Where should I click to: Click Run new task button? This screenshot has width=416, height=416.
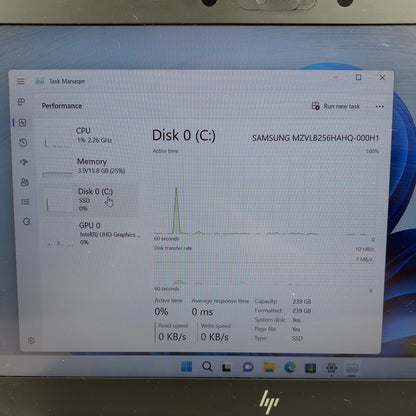coord(336,106)
